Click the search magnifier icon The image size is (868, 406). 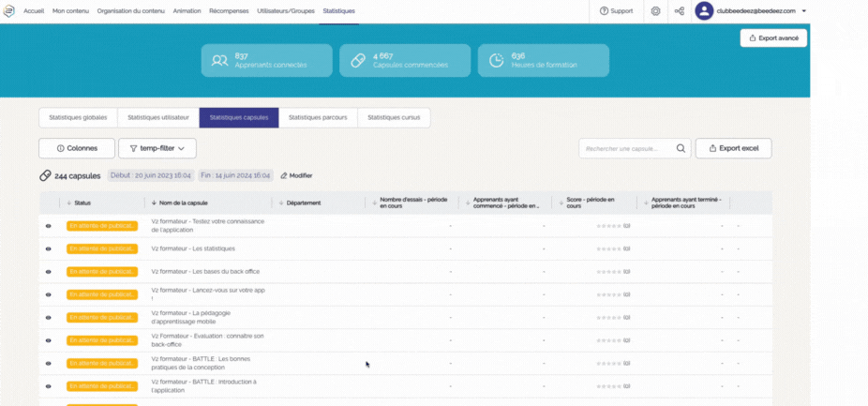point(681,148)
